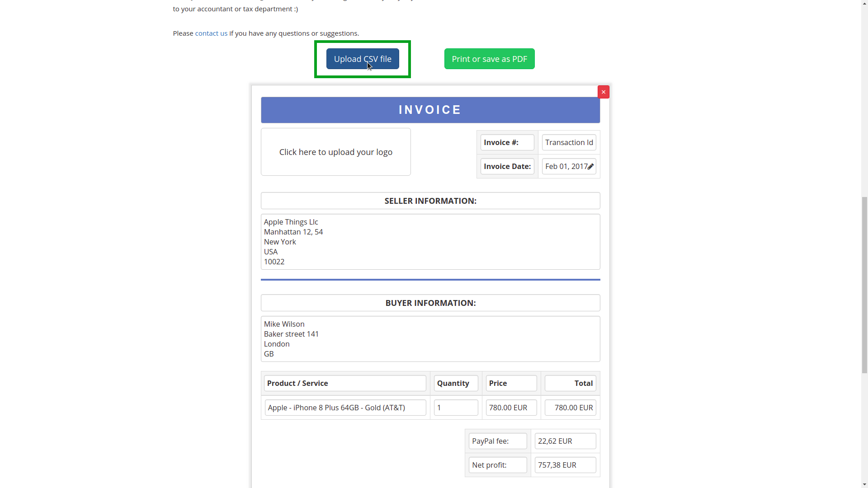Edit the PayPal fee amount 22,62 EUR
This screenshot has width=868, height=488.
(x=565, y=441)
